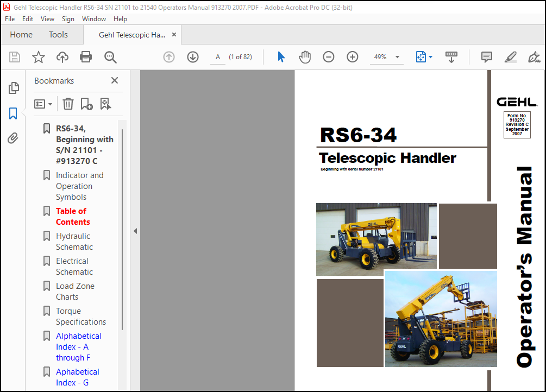Click the RS6-34 title on page
546x392 pixels.
tap(358, 135)
